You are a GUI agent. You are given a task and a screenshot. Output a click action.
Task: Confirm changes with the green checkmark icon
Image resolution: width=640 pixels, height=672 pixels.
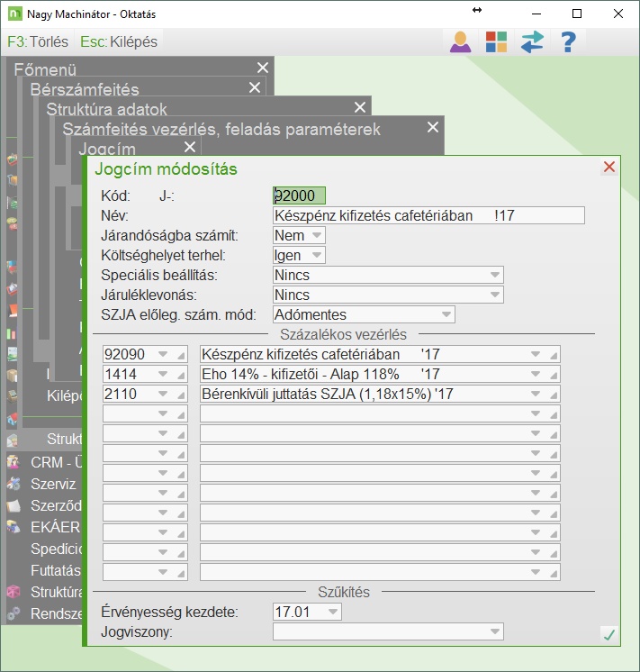pos(609,635)
